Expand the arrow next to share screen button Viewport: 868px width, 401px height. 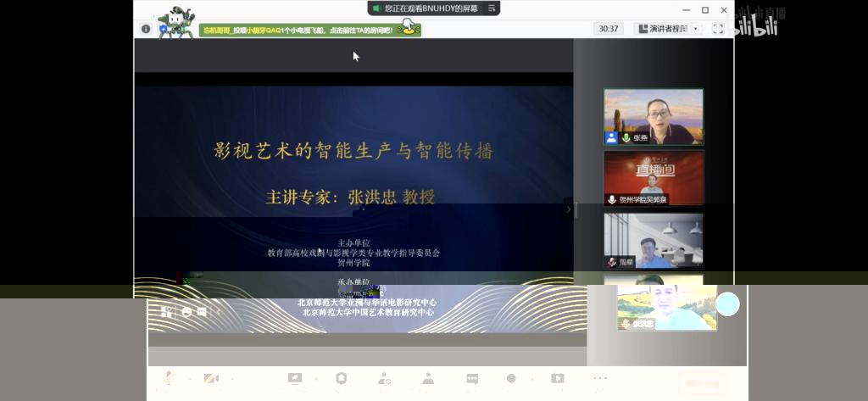(x=316, y=380)
